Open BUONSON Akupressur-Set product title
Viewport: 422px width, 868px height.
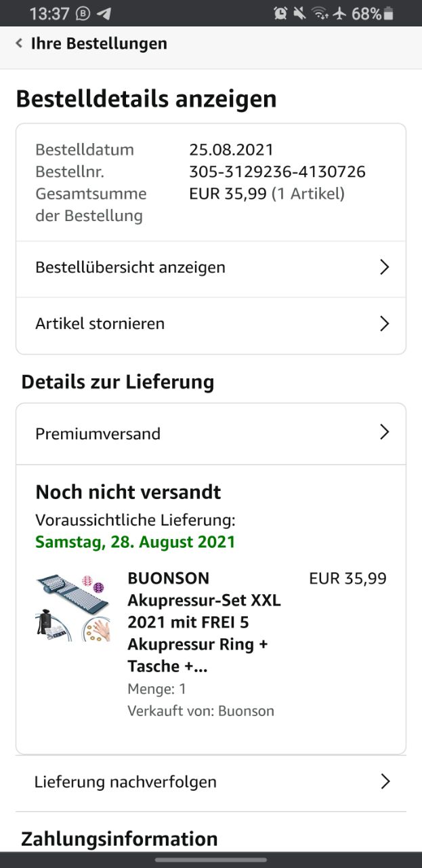pos(204,622)
